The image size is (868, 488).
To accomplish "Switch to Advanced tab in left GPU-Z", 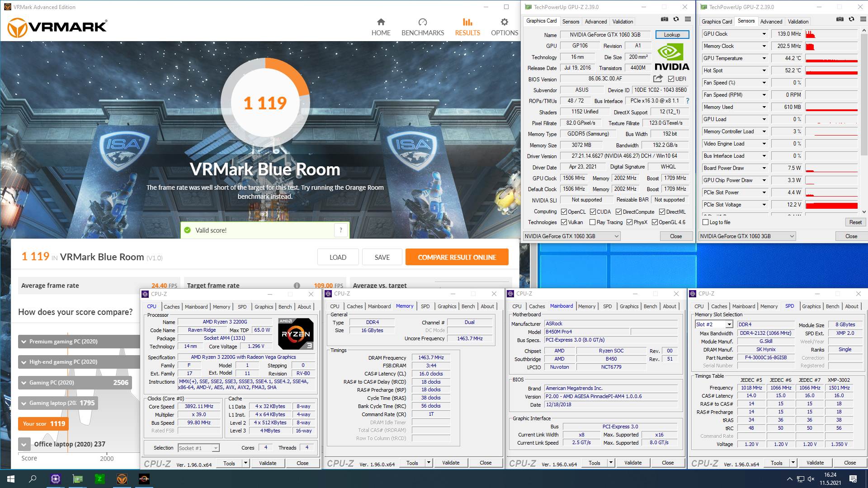I will pyautogui.click(x=595, y=22).
